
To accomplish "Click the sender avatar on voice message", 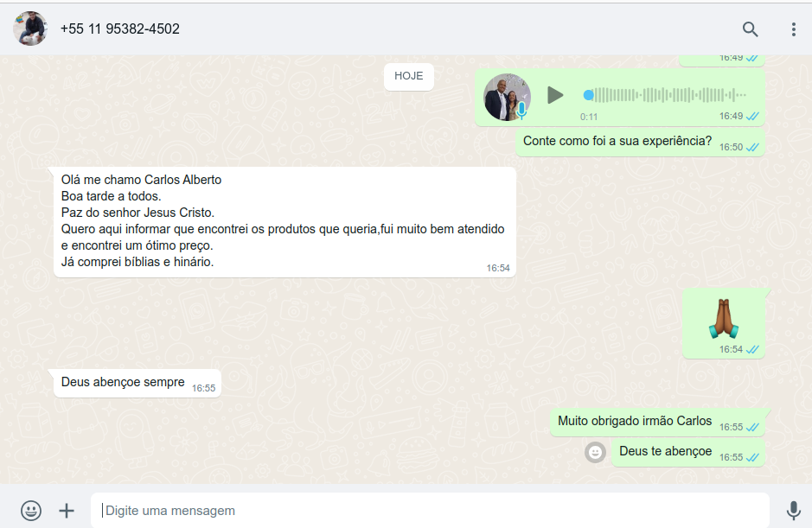I will [507, 98].
